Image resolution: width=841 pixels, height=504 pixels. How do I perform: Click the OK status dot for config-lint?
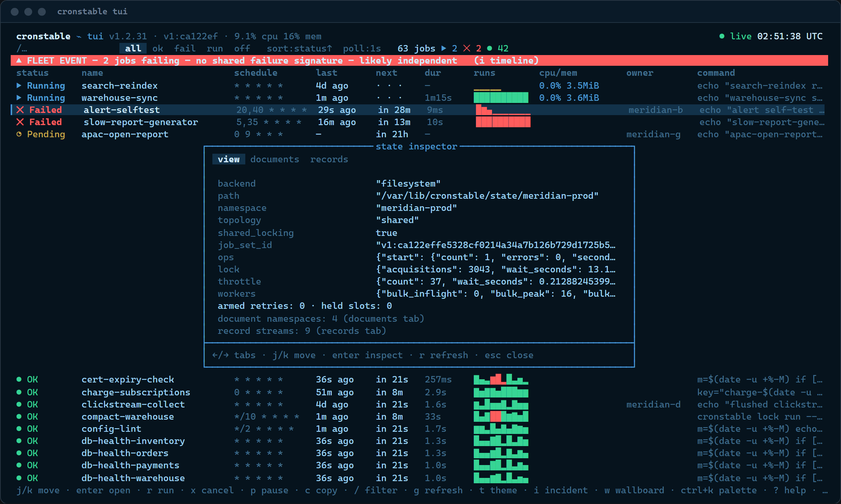click(x=19, y=429)
